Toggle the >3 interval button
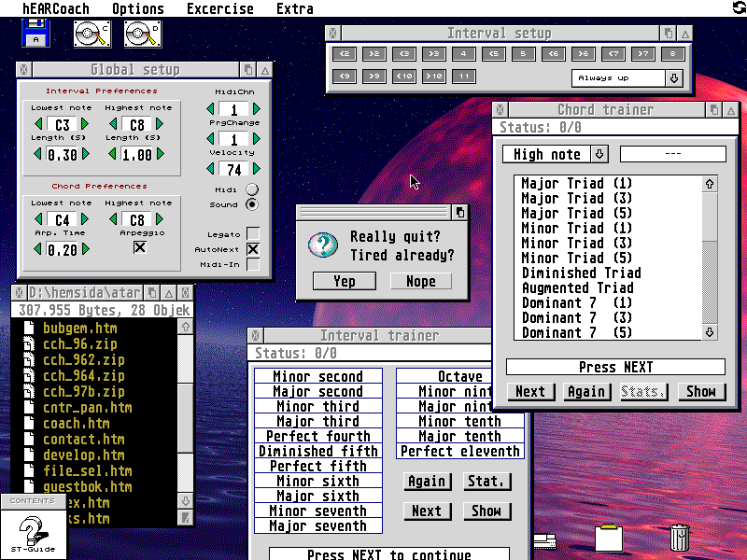This screenshot has width=747, height=560. click(x=434, y=54)
